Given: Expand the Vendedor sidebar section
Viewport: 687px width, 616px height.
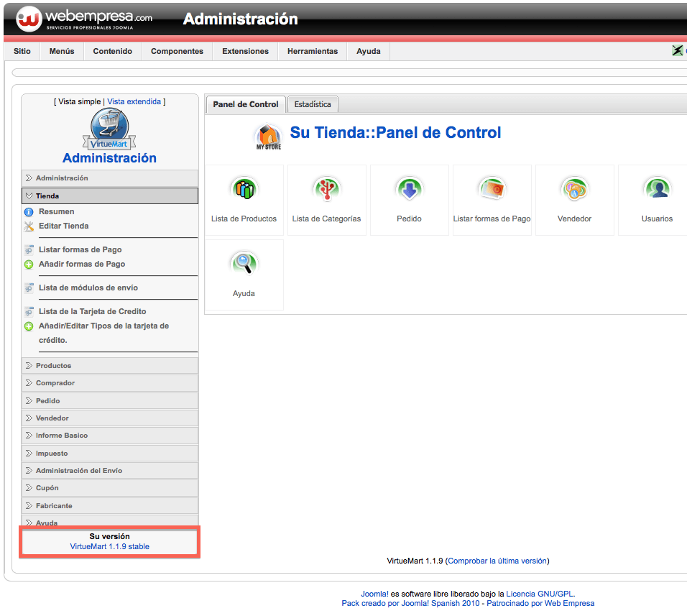Looking at the screenshot, I should [109, 418].
